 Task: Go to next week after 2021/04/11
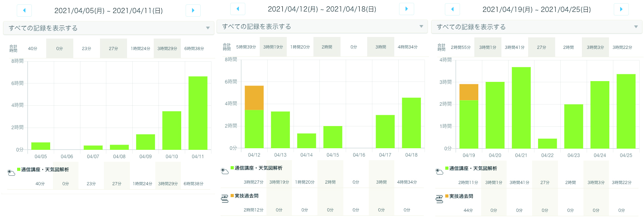(x=193, y=10)
